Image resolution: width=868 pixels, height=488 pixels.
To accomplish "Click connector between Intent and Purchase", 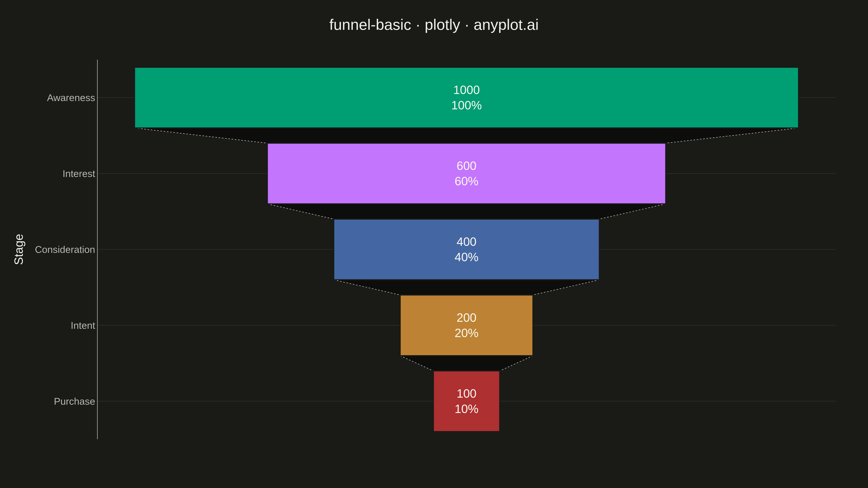I will (466, 363).
